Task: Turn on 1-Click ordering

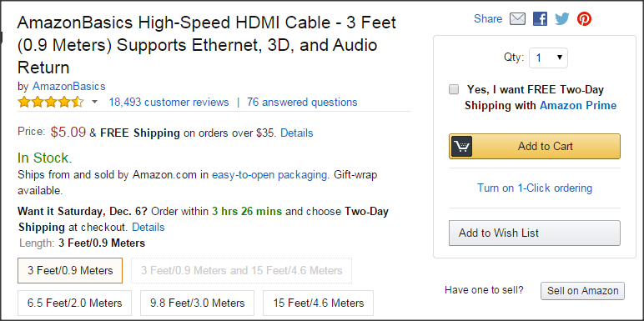Action: (535, 188)
